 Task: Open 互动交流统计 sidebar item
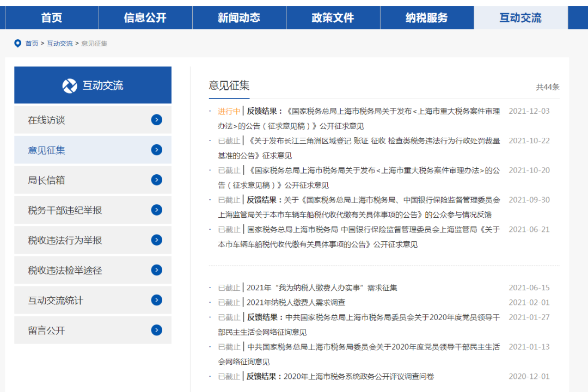tap(93, 300)
